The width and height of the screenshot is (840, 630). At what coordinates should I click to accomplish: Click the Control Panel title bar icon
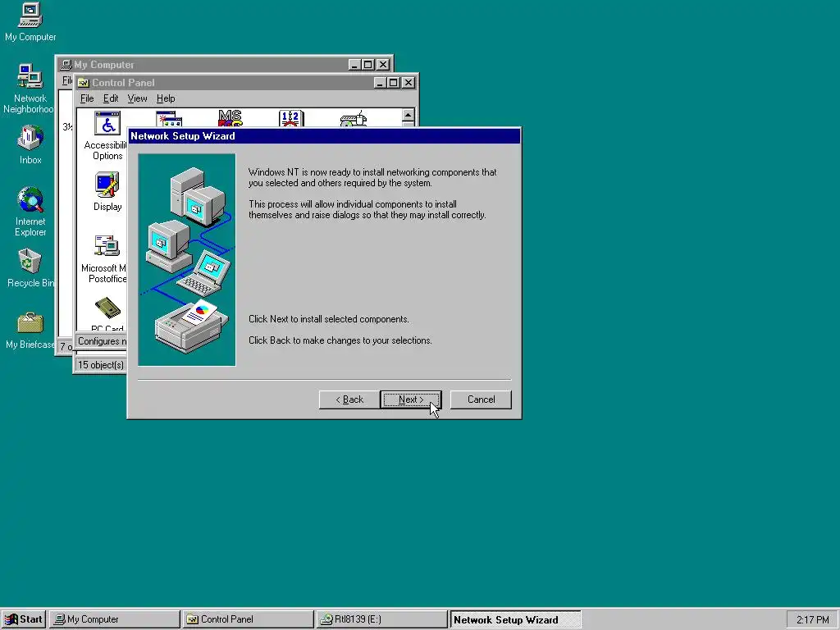click(83, 83)
